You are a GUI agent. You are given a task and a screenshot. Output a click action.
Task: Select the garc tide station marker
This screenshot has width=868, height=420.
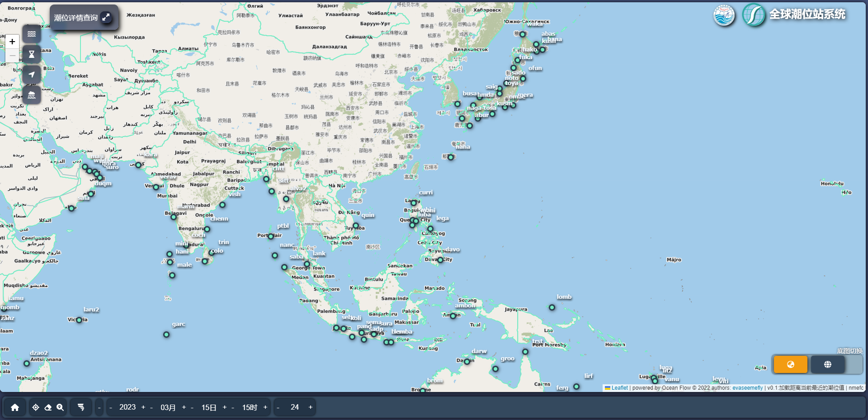click(x=166, y=335)
